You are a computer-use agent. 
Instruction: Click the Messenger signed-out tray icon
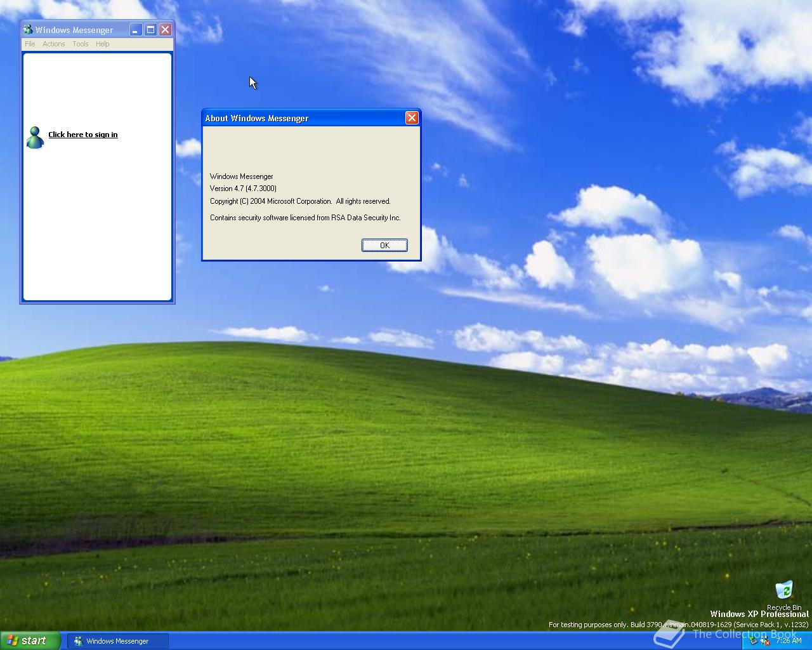point(765,641)
